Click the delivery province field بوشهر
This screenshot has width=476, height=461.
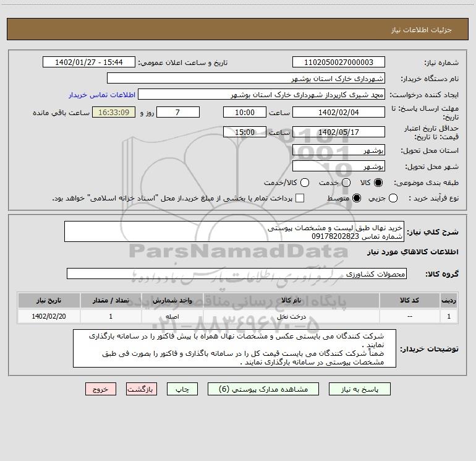(x=339, y=150)
